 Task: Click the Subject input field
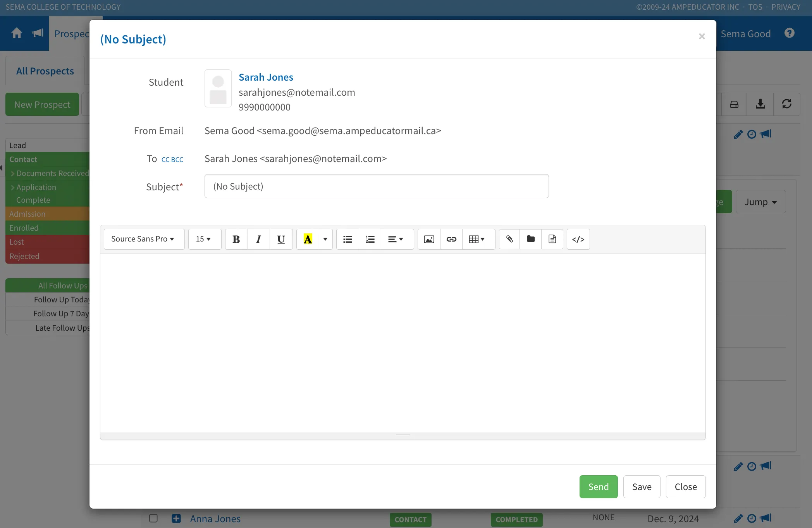[x=377, y=186]
